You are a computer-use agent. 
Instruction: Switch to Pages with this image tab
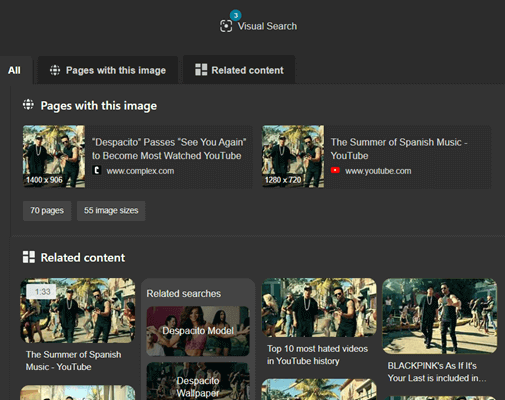click(108, 70)
